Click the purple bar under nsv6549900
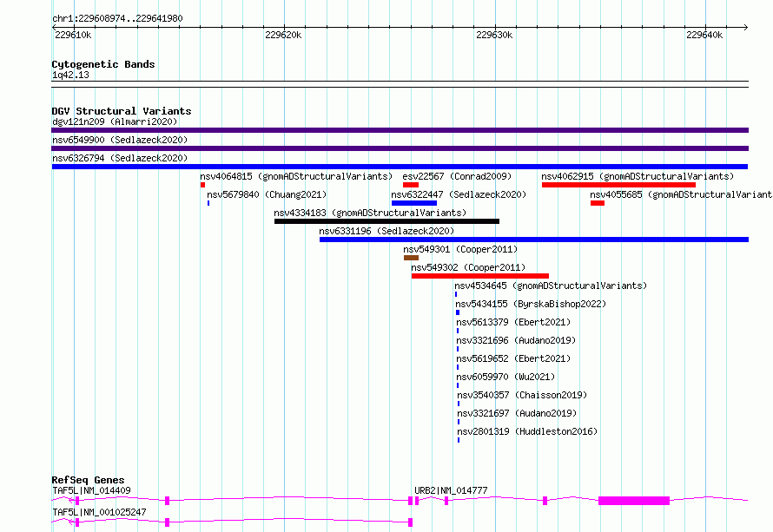Image resolution: width=773 pixels, height=532 pixels. tap(400, 148)
